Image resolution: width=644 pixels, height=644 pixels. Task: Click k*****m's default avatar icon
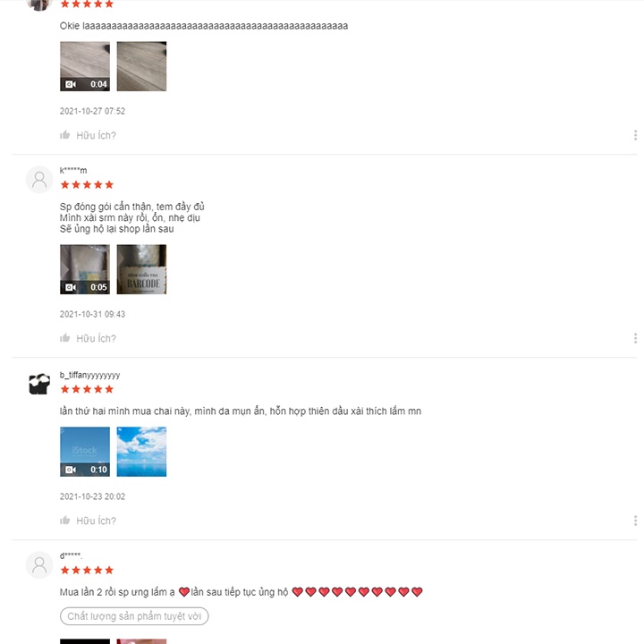coord(39,180)
